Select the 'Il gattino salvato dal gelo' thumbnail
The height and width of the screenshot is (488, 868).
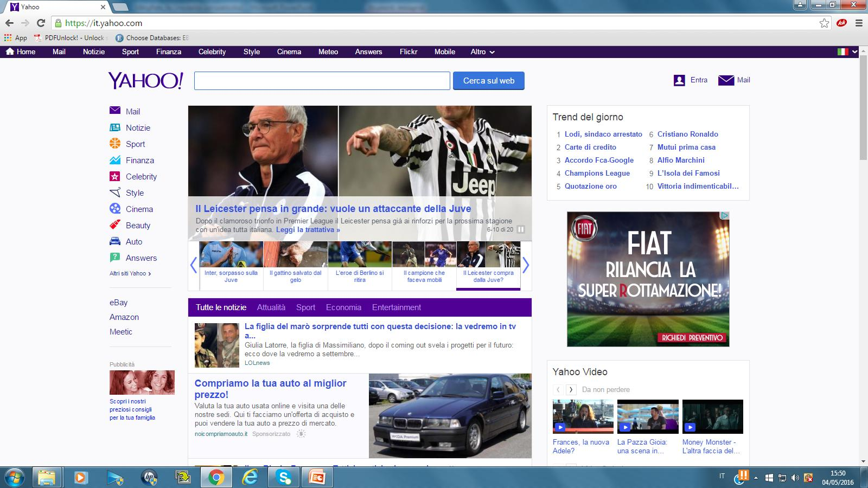296,265
